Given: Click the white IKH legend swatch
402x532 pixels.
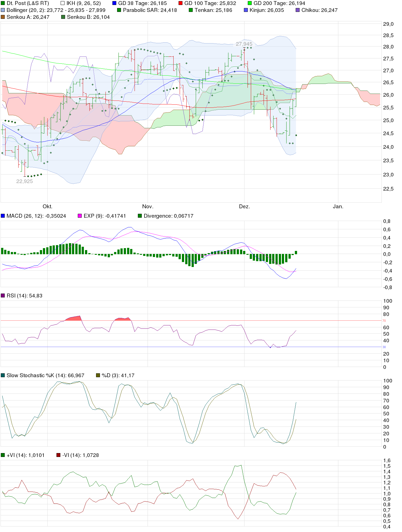Looking at the screenshot, I should (x=63, y=3).
